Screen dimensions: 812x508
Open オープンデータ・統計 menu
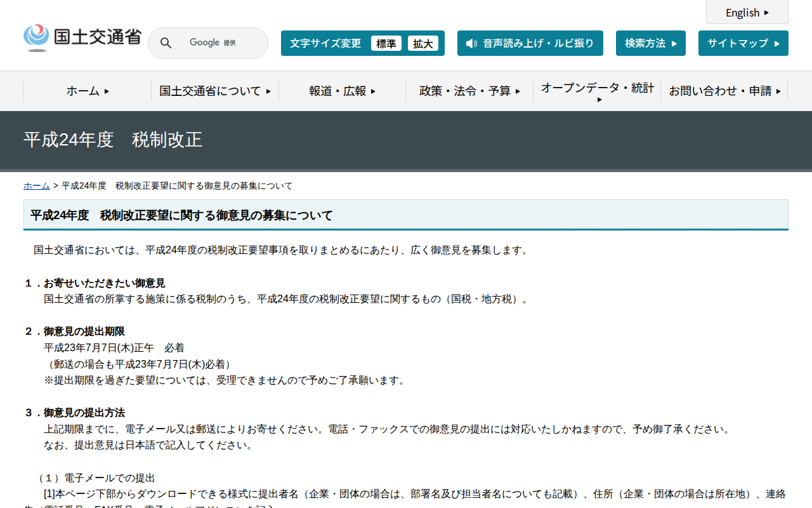coord(597,91)
